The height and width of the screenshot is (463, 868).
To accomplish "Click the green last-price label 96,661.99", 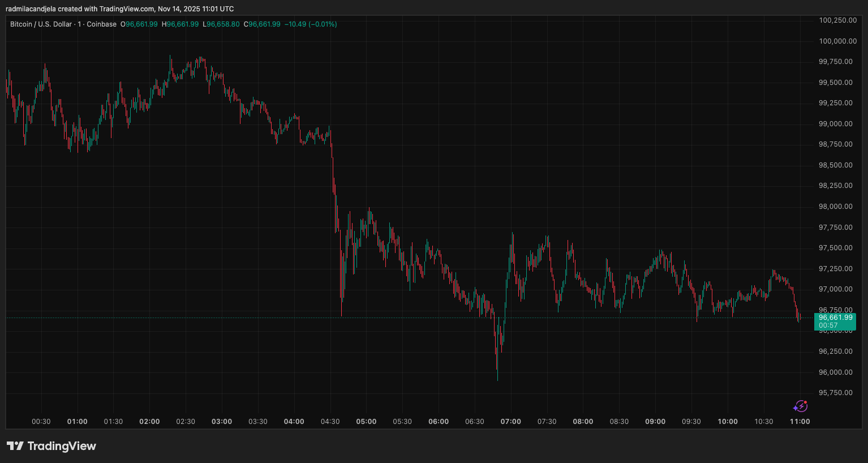I will [x=835, y=318].
